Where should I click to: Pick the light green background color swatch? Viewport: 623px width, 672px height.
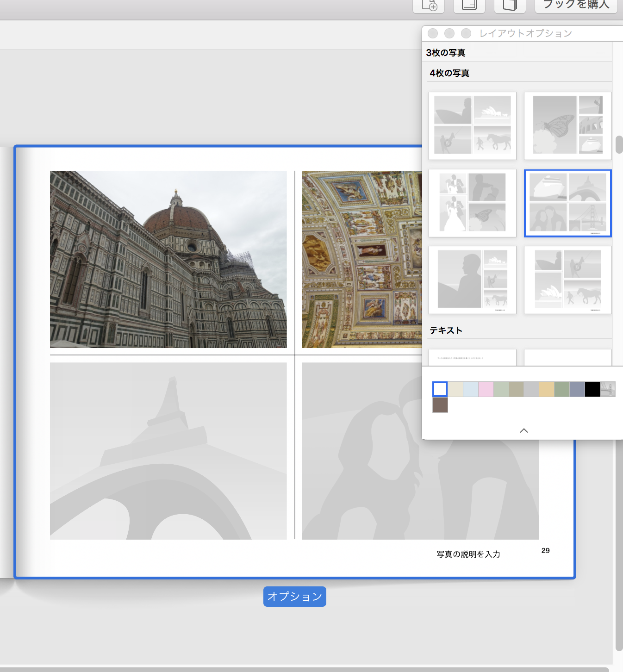pyautogui.click(x=501, y=389)
